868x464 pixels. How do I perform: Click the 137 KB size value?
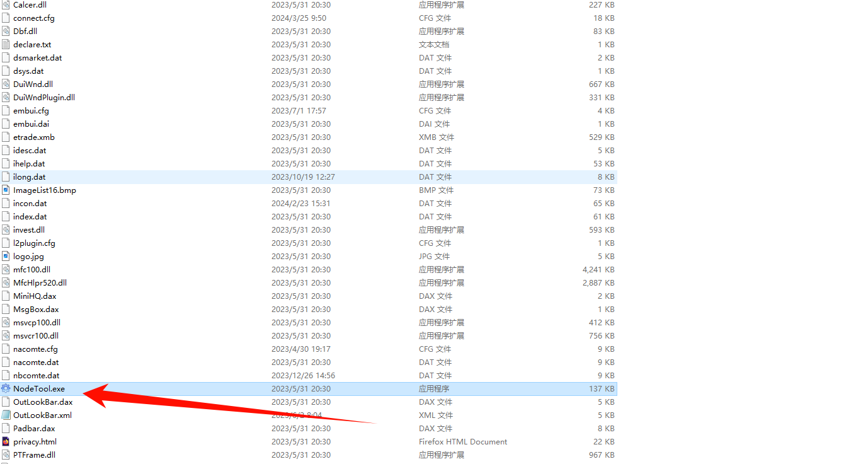[602, 389]
